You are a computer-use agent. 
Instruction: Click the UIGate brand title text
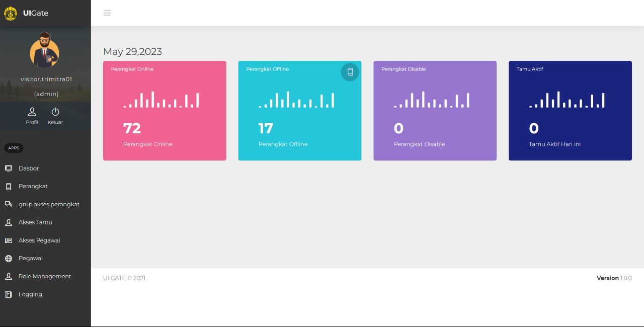(36, 13)
